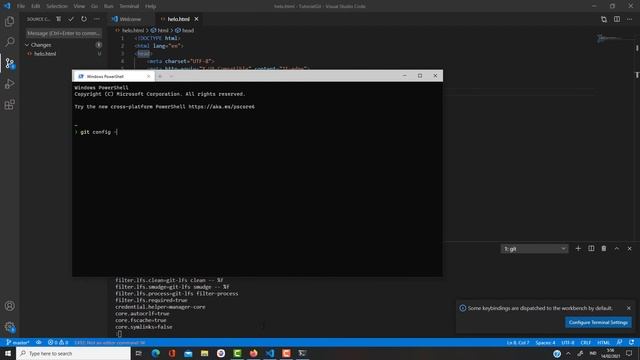Show hidden system tray icons
The height and width of the screenshot is (360, 640).
click(568, 353)
